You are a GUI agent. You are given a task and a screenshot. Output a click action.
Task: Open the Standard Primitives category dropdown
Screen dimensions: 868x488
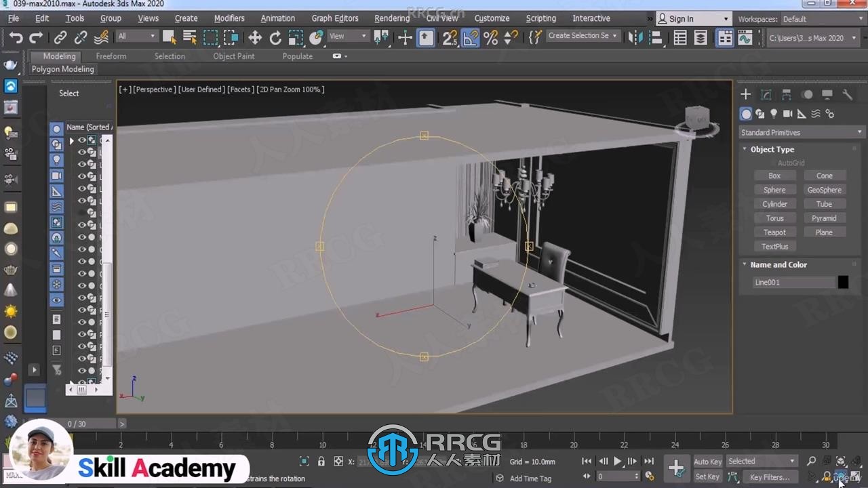pyautogui.click(x=802, y=133)
